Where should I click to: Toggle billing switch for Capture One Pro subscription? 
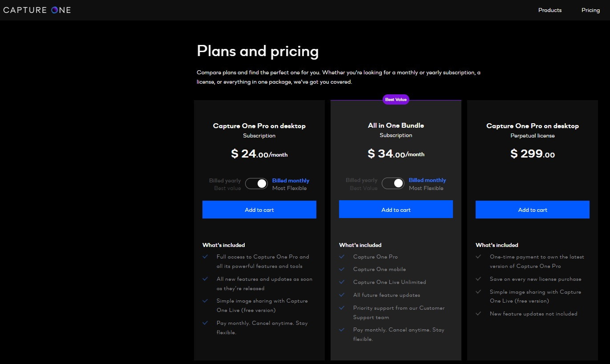click(x=256, y=184)
